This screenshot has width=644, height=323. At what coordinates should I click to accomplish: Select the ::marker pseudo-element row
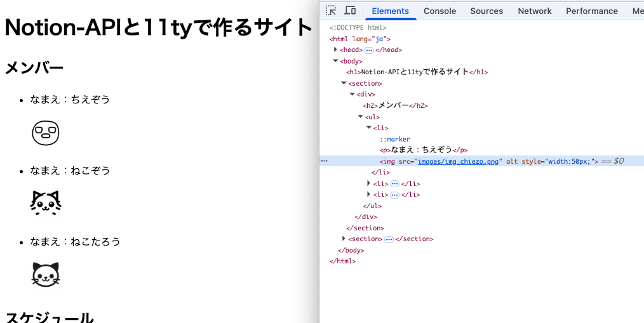point(394,139)
